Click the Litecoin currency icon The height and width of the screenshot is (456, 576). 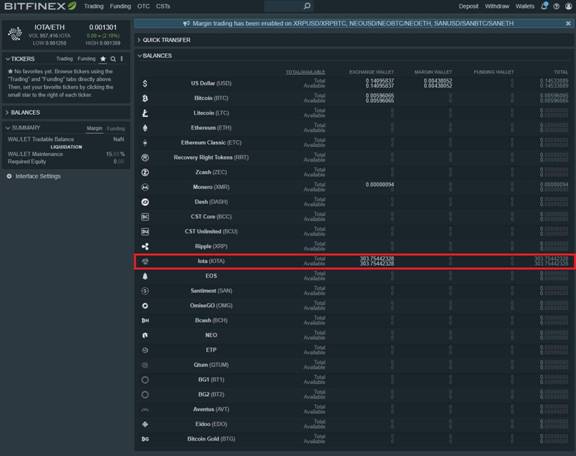pyautogui.click(x=145, y=113)
